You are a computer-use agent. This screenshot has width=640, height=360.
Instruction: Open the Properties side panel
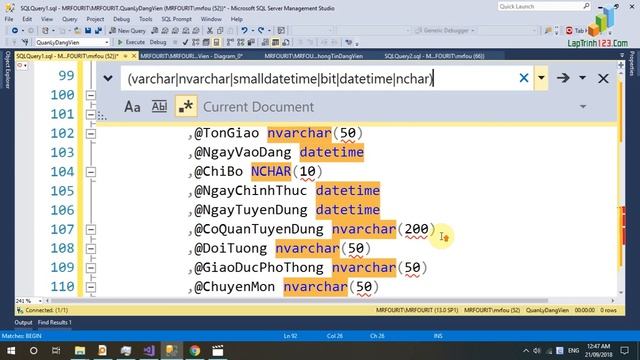632,63
